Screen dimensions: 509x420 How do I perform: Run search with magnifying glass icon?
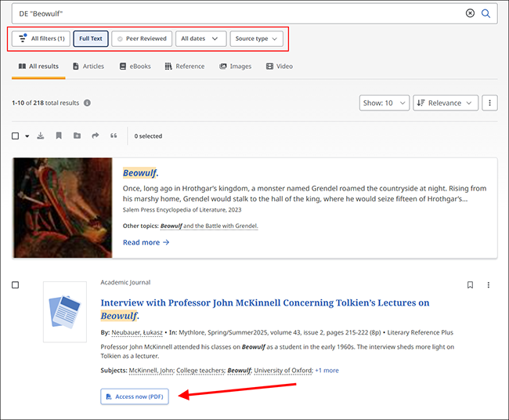486,13
